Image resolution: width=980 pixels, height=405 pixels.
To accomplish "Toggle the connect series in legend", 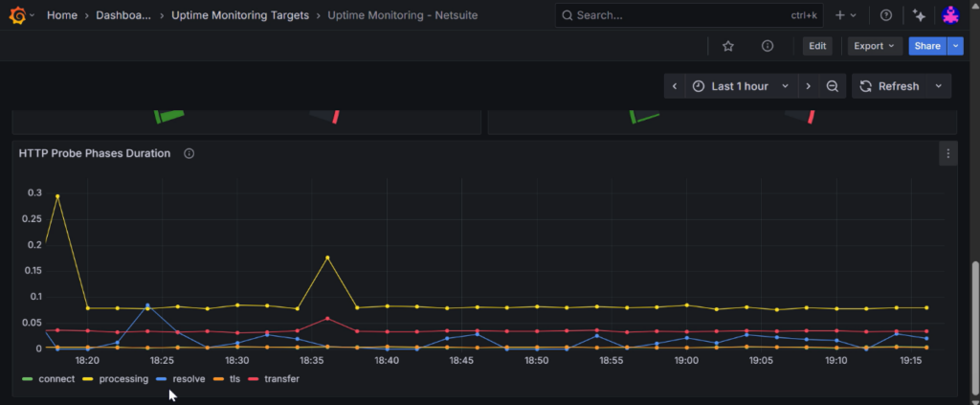I will [x=49, y=379].
